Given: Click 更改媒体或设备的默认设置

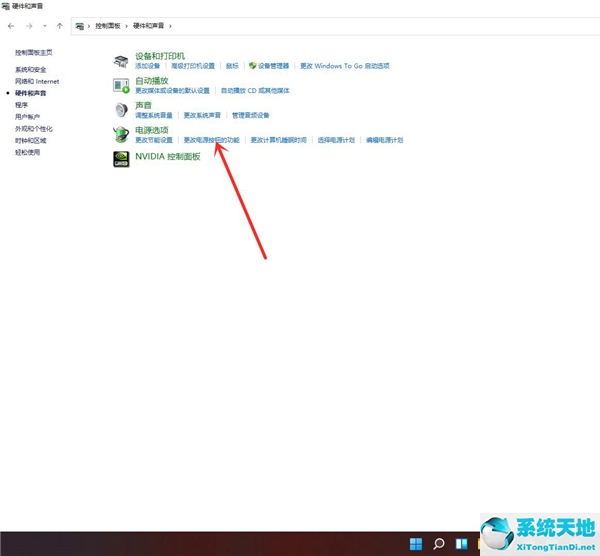Looking at the screenshot, I should point(173,91).
